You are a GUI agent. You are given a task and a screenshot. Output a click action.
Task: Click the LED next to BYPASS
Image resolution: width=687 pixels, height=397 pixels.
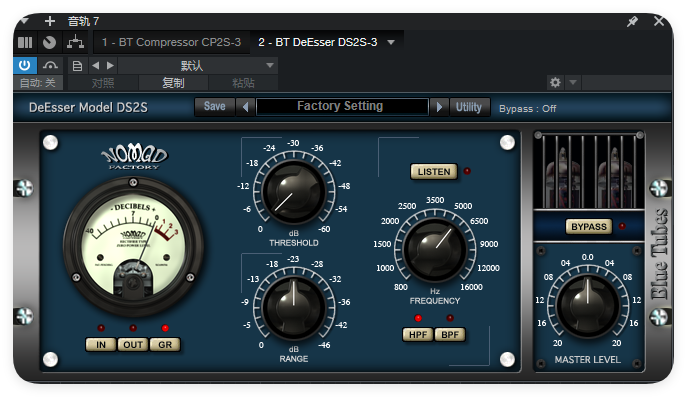tap(622, 226)
